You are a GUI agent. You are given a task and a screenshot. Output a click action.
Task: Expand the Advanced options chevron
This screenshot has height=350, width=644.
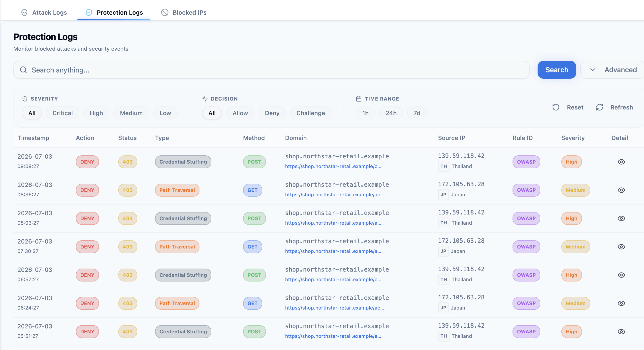pos(592,70)
